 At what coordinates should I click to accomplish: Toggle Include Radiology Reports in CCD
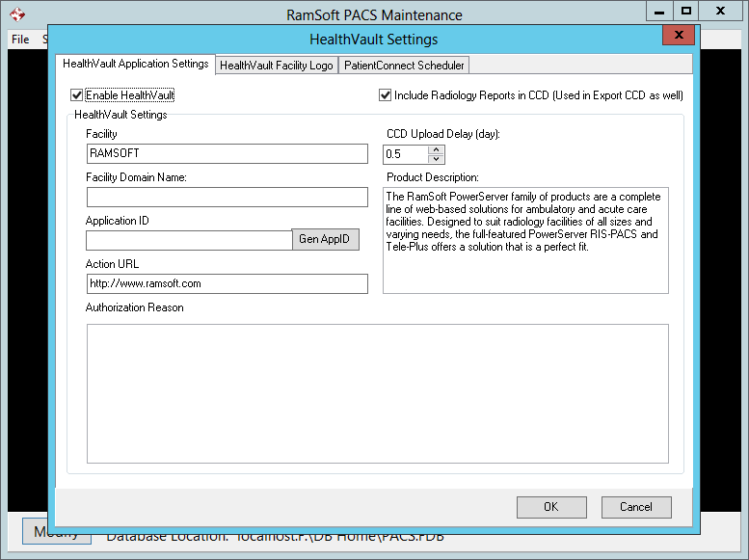pos(386,95)
